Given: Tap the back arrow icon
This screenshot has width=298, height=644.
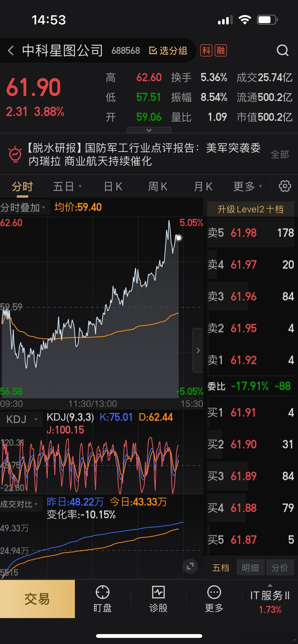Looking at the screenshot, I should (11, 50).
